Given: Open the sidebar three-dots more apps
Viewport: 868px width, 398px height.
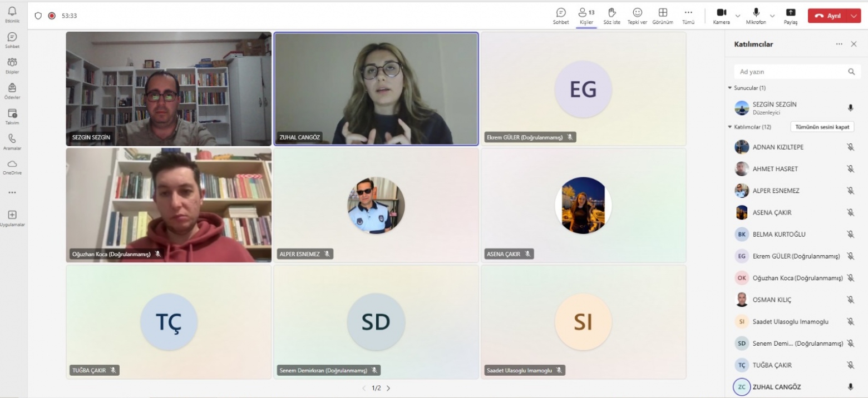Looking at the screenshot, I should tap(12, 193).
